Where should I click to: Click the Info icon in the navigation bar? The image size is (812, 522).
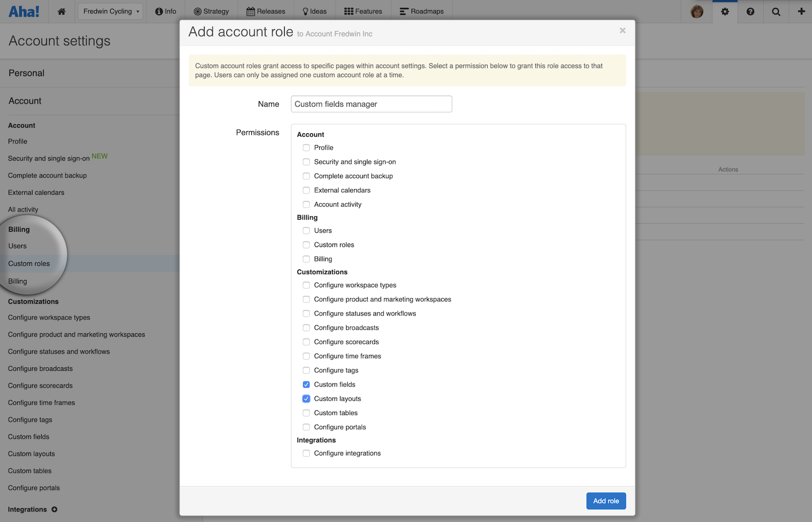click(158, 11)
